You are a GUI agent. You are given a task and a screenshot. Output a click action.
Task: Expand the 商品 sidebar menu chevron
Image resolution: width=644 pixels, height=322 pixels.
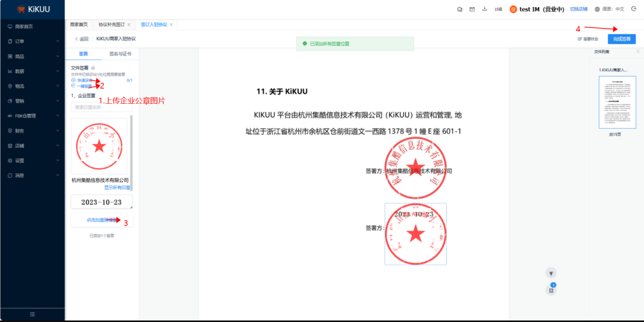coord(57,56)
